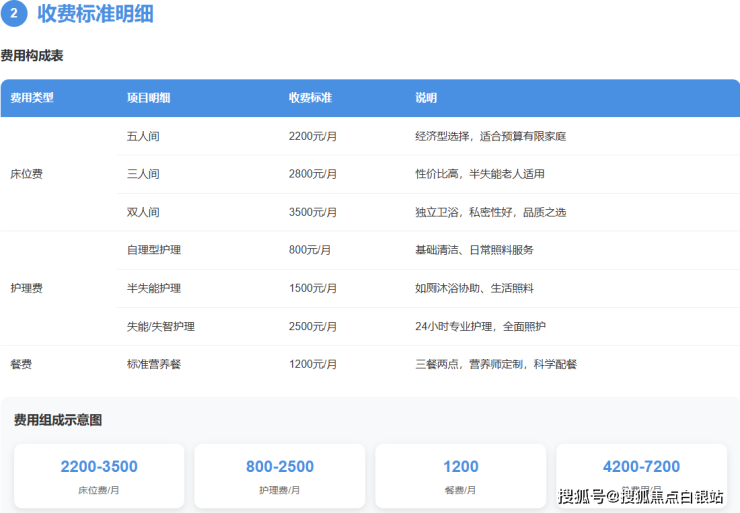Select the 收费标准明细 section heading

(x=95, y=15)
